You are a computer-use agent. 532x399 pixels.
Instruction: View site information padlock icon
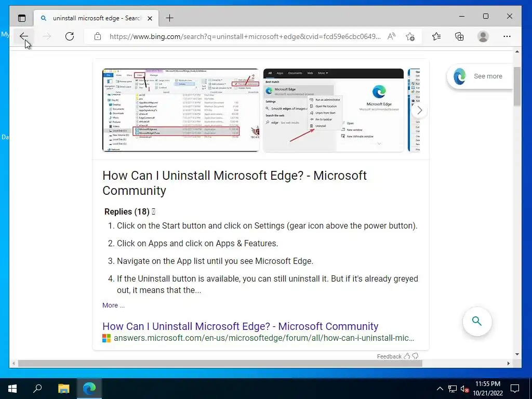click(x=98, y=36)
